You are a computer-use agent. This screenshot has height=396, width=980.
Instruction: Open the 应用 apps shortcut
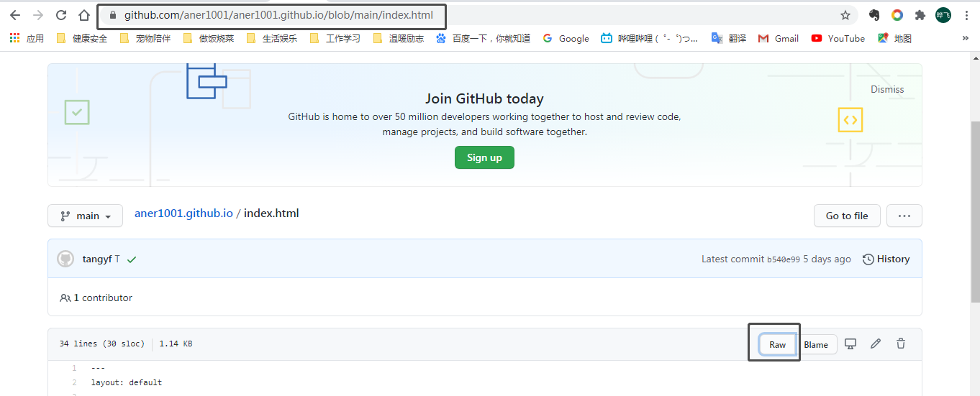click(27, 38)
